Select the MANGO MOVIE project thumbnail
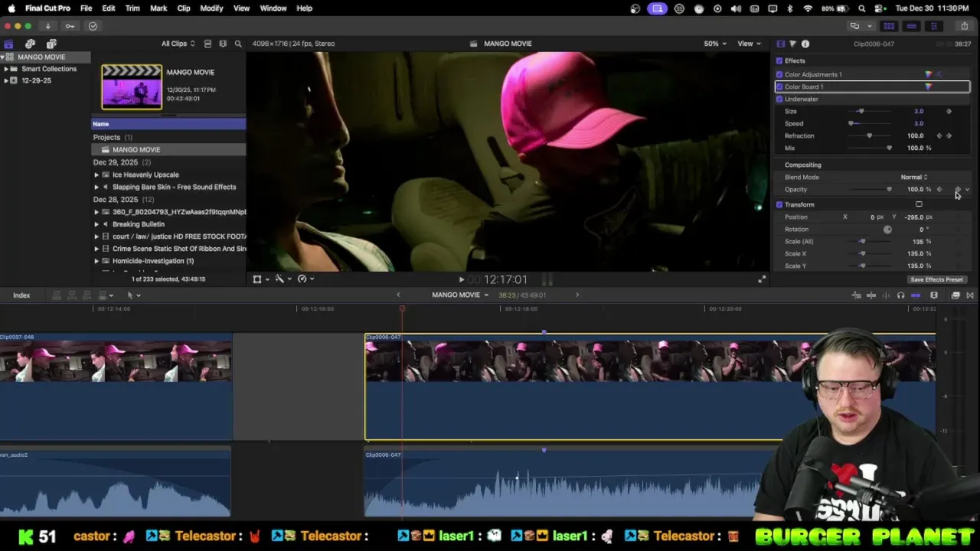 coord(132,87)
